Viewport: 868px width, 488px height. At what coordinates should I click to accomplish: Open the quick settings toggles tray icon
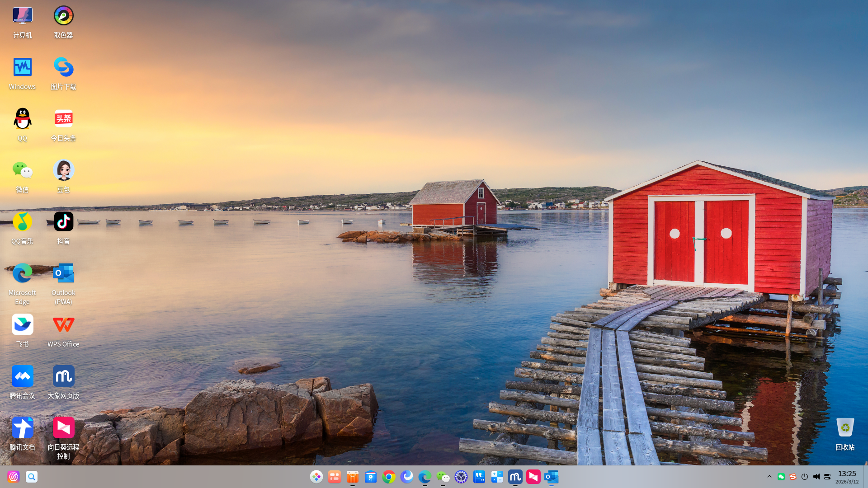827,477
